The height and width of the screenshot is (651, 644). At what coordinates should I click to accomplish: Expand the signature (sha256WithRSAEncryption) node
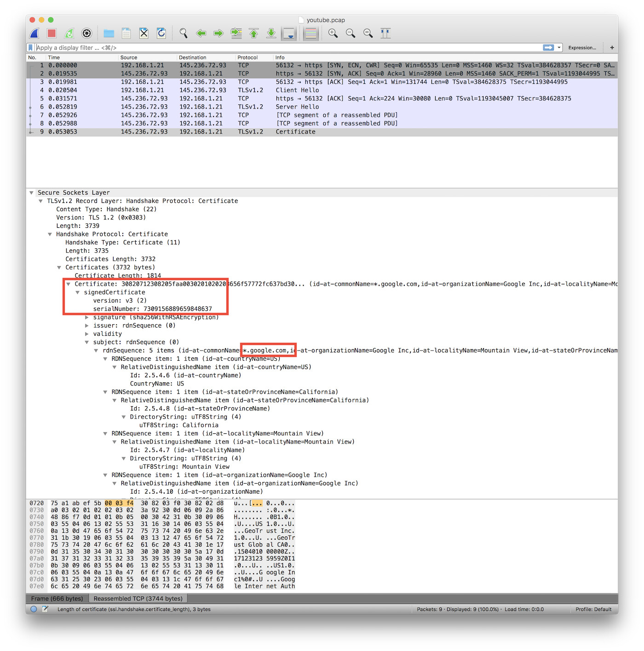click(86, 317)
